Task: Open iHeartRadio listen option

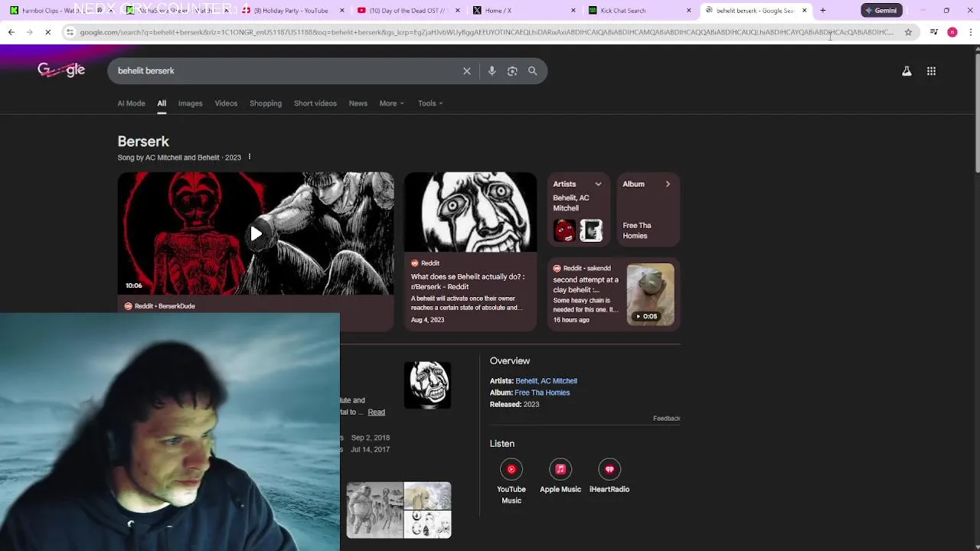Action: [x=609, y=476]
